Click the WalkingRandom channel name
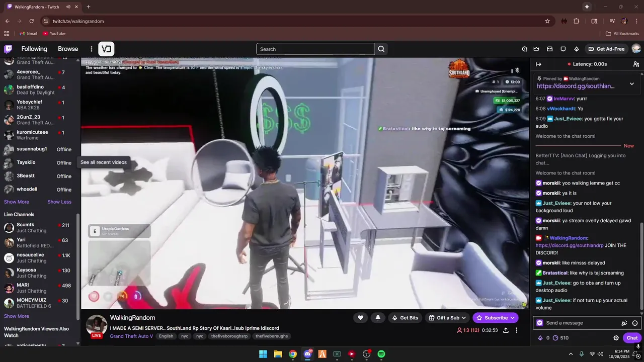 (132, 318)
